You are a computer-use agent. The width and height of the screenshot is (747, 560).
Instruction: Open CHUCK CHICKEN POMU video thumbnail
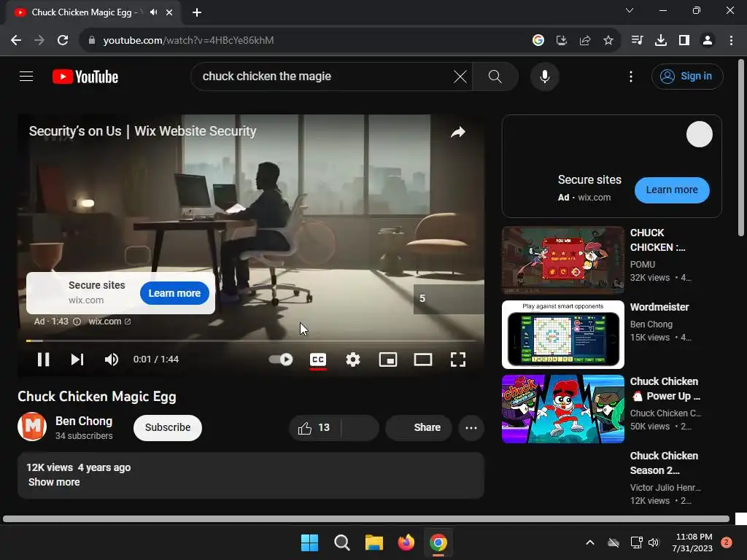[x=562, y=260]
